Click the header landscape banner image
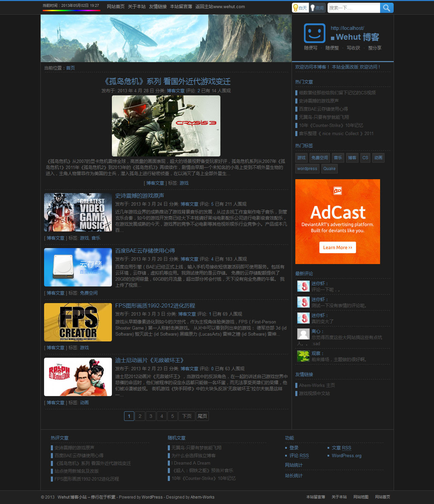Screen dimensions: 434x504 pyautogui.click(x=166, y=38)
